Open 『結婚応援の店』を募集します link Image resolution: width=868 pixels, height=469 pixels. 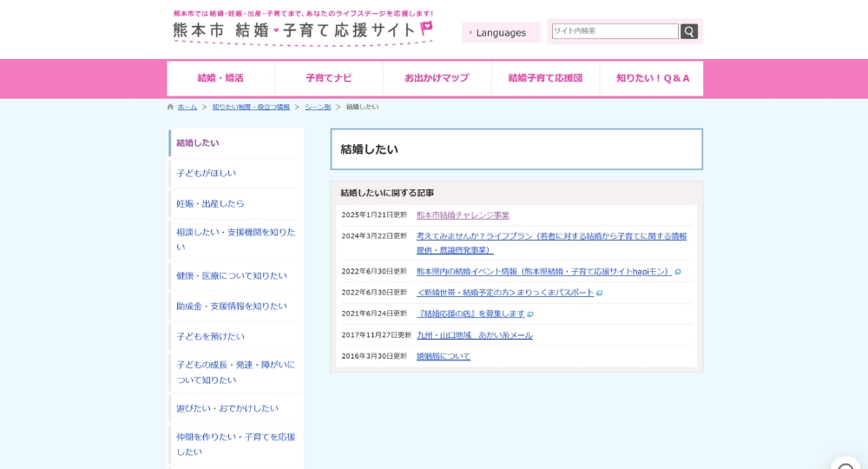470,314
